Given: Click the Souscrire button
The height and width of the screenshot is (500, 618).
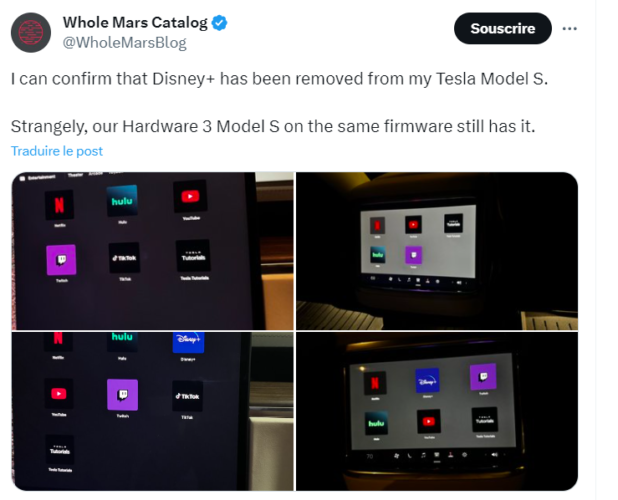Looking at the screenshot, I should 503,28.
